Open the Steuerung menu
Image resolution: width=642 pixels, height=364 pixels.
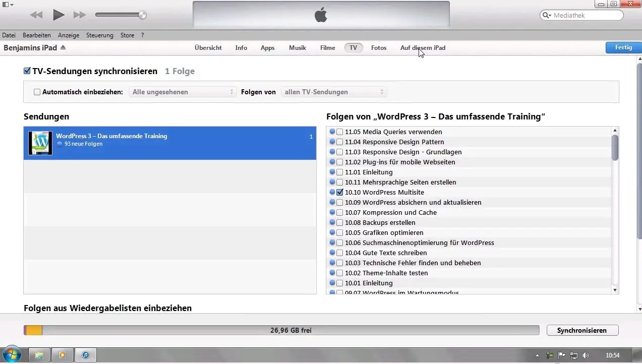click(100, 35)
